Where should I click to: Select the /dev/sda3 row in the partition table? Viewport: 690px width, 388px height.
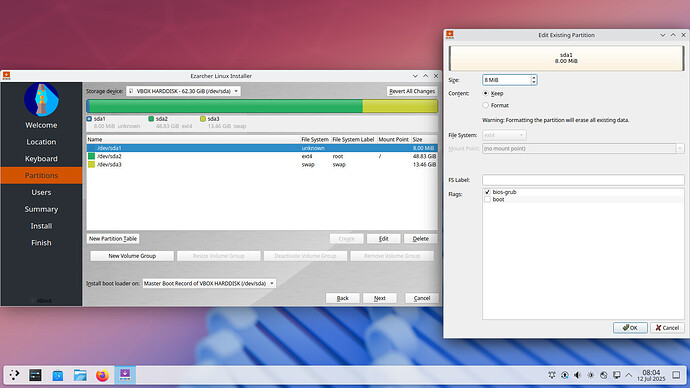tap(262, 165)
